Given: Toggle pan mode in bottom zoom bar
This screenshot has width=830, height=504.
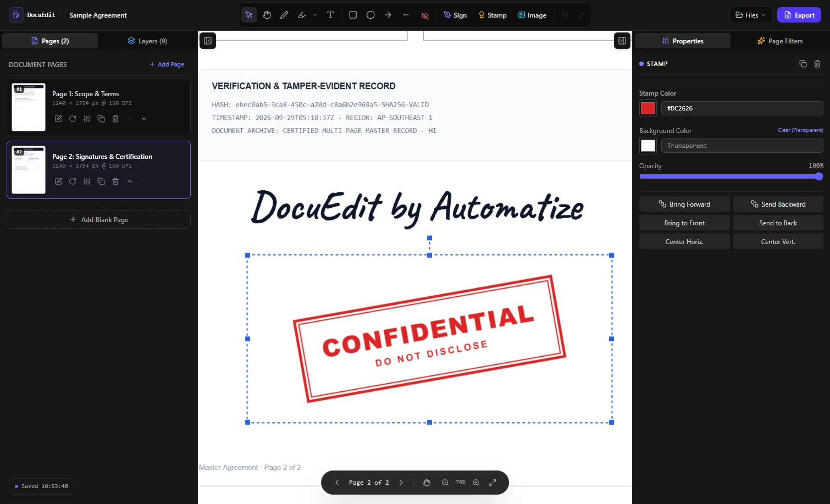Looking at the screenshot, I should pos(427,483).
